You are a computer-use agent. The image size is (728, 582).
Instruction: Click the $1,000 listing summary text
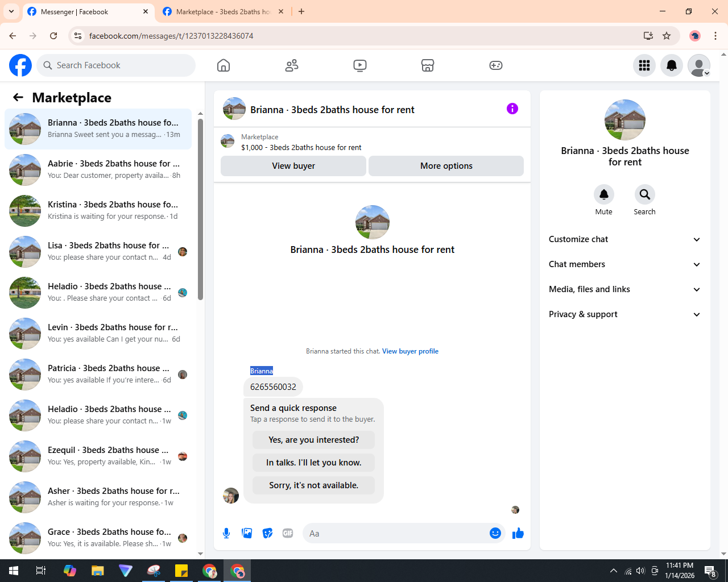[x=301, y=147]
